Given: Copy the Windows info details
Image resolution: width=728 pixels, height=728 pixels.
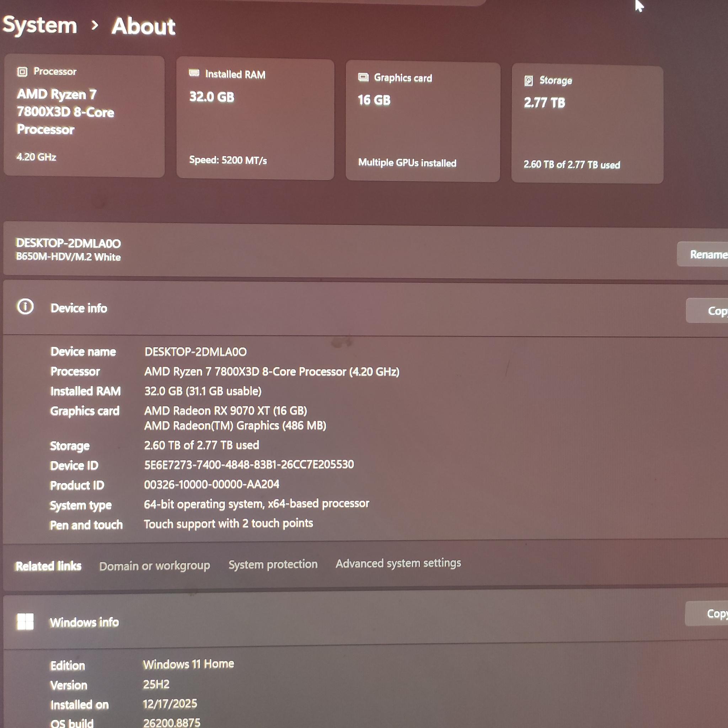Looking at the screenshot, I should [x=707, y=614].
